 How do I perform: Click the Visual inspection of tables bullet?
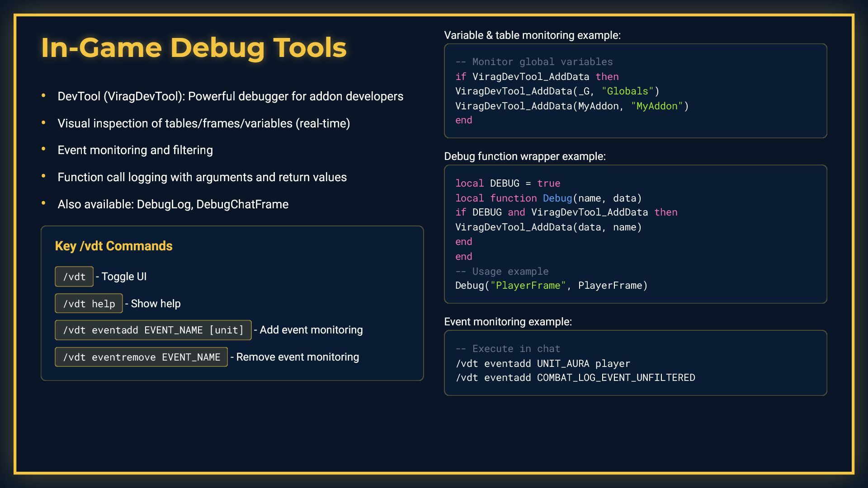tap(203, 123)
